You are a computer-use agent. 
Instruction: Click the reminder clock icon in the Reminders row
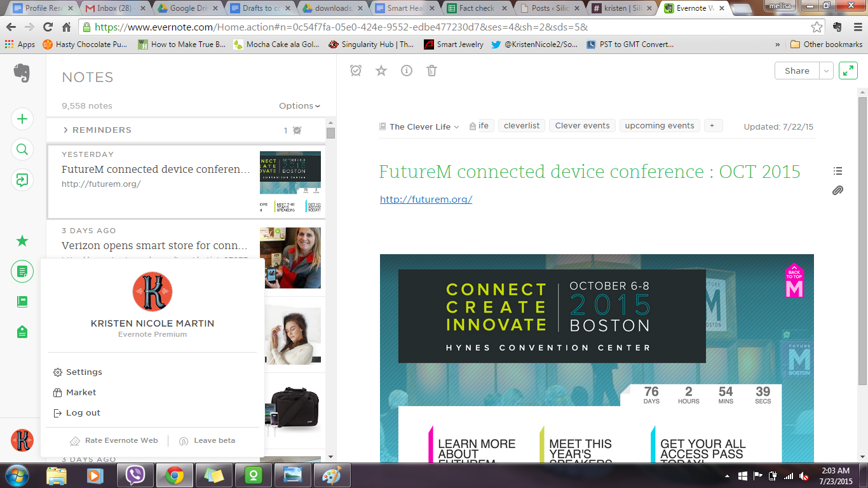coord(297,130)
